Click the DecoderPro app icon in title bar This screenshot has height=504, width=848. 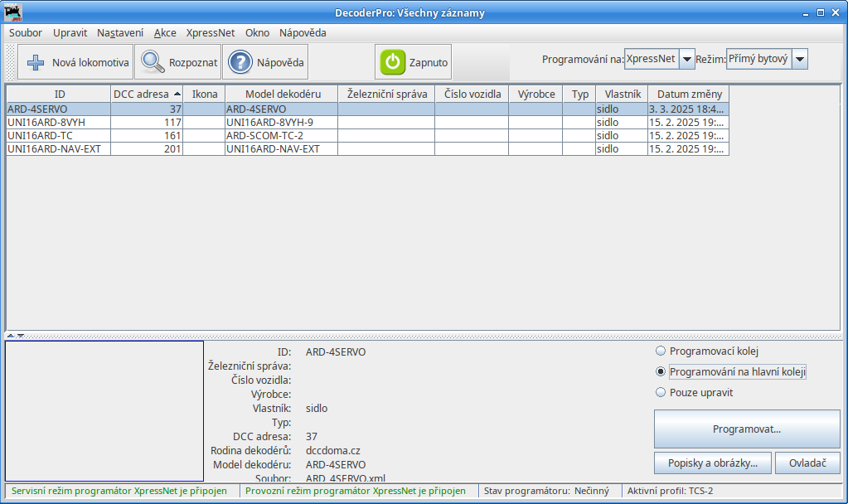point(13,12)
